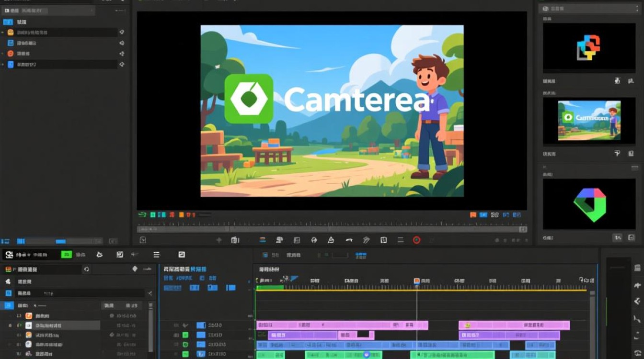Click the green loop icon under preview
644x359 pixels.
tap(142, 215)
